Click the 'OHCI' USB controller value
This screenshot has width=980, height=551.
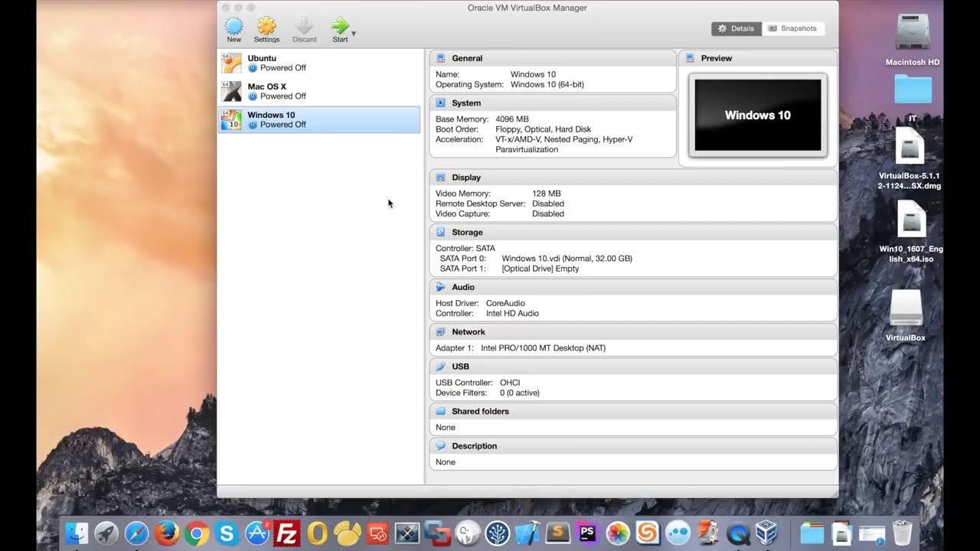point(510,383)
